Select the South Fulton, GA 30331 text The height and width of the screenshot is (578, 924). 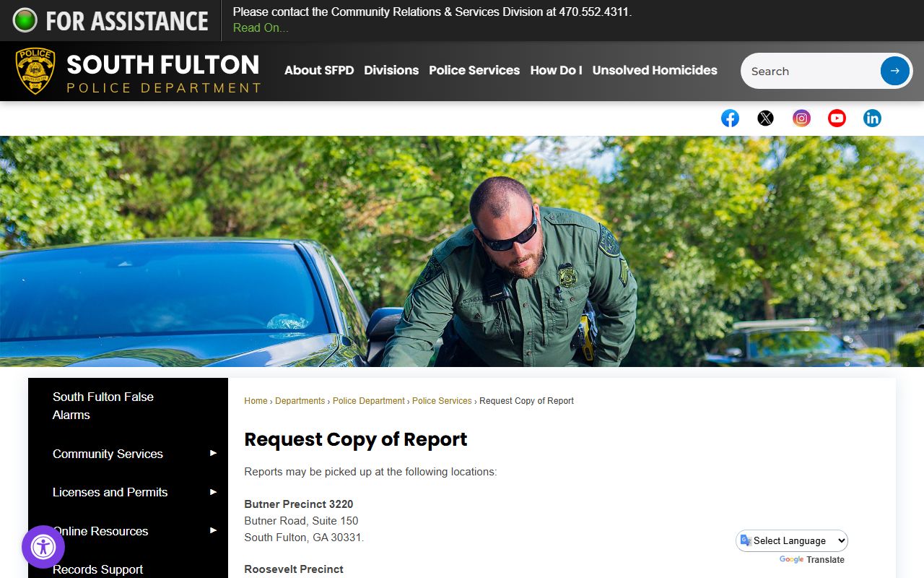point(304,538)
